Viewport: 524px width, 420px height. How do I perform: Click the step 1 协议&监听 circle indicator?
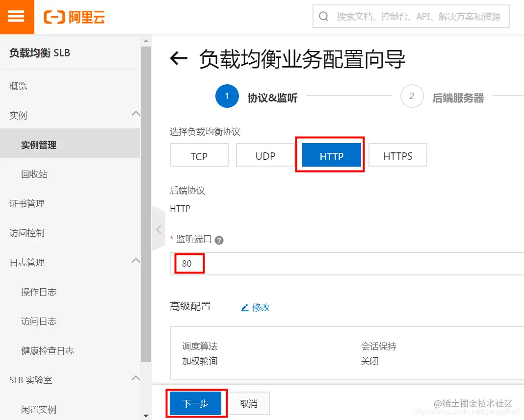[227, 96]
